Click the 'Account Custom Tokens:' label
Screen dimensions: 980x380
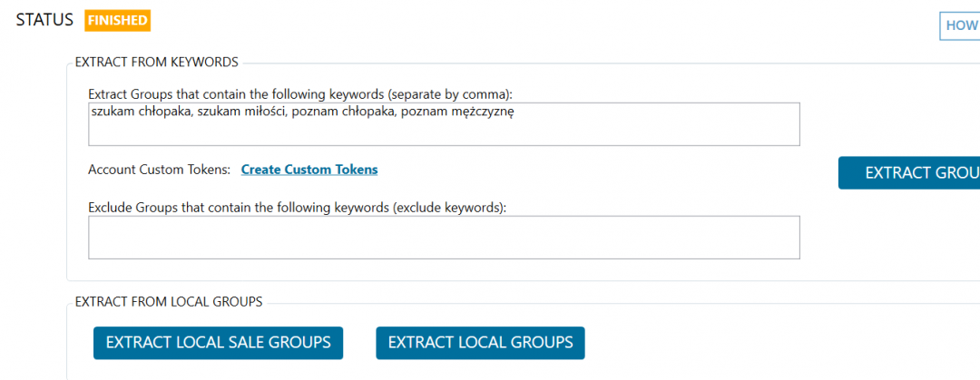(159, 170)
